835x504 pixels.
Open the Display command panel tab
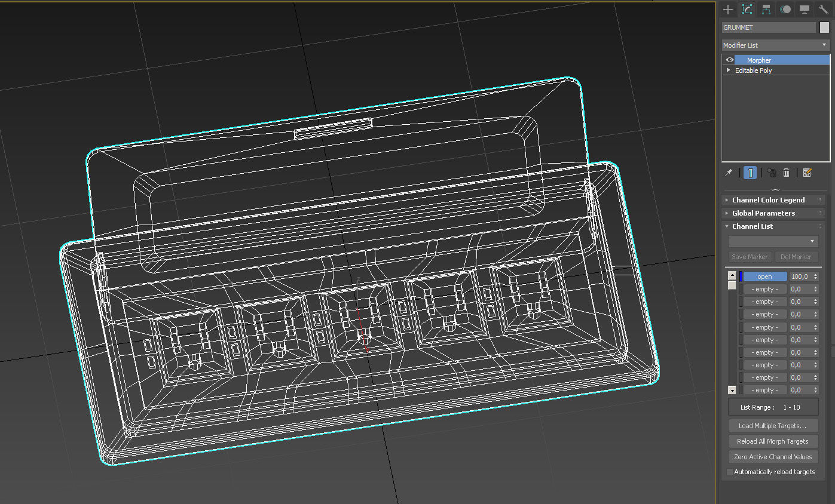click(805, 9)
